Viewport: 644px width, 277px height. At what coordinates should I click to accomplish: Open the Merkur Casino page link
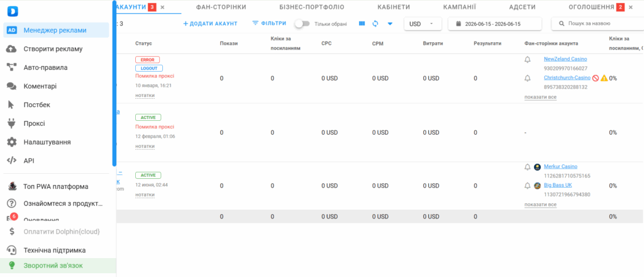560,166
